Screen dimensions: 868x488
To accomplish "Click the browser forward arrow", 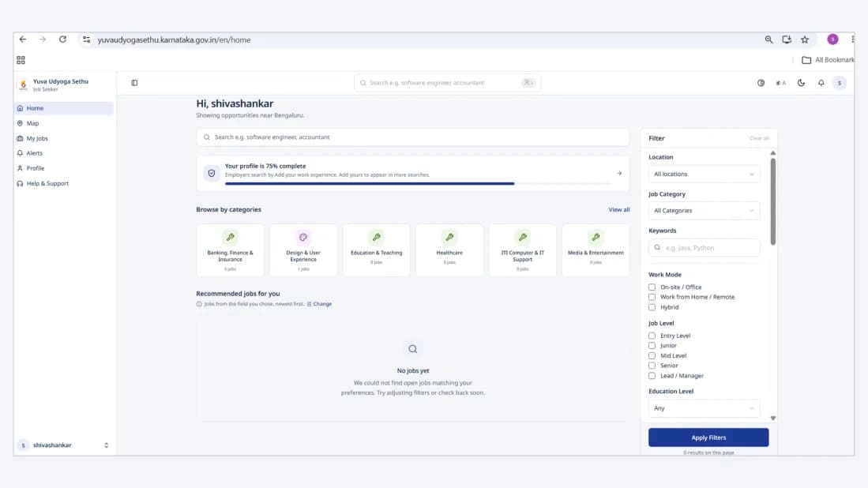I will pos(43,39).
